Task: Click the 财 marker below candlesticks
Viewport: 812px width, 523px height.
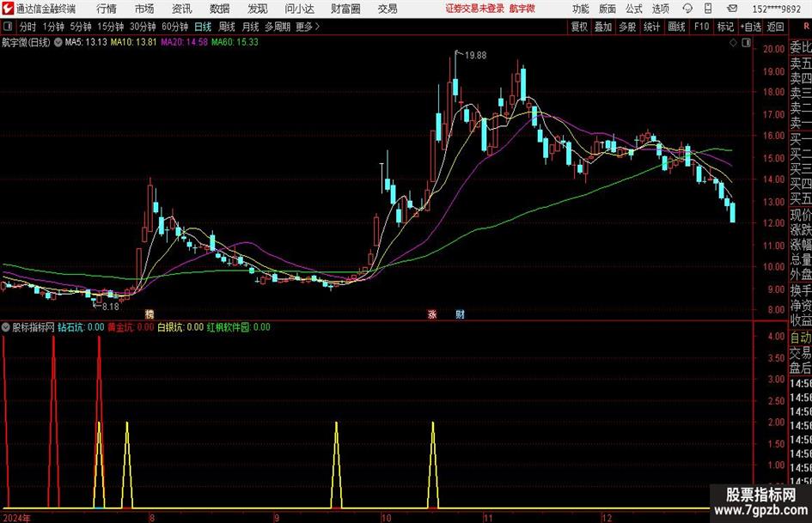Action: [x=460, y=313]
